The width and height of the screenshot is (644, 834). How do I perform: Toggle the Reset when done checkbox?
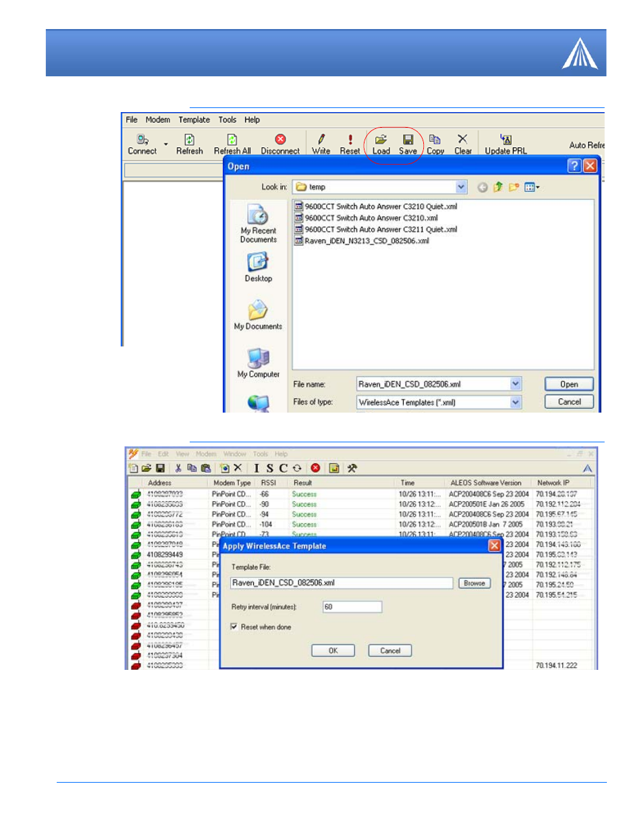[234, 627]
